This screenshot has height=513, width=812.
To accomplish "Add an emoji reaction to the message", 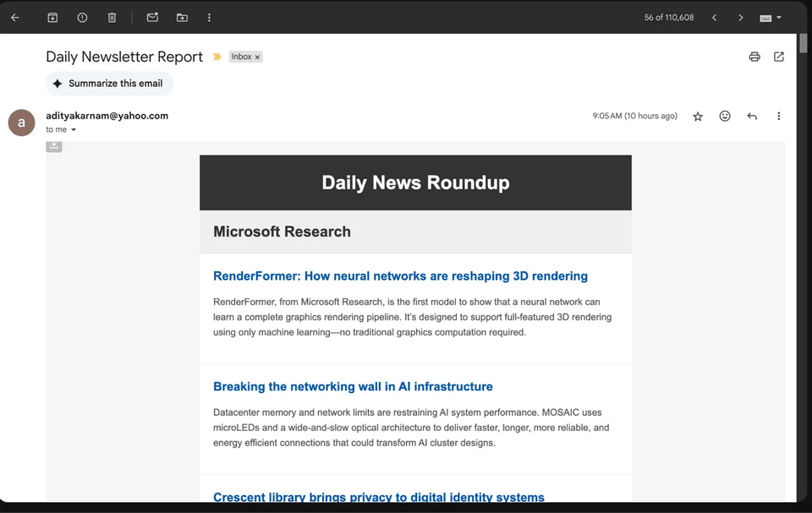I will pyautogui.click(x=725, y=116).
